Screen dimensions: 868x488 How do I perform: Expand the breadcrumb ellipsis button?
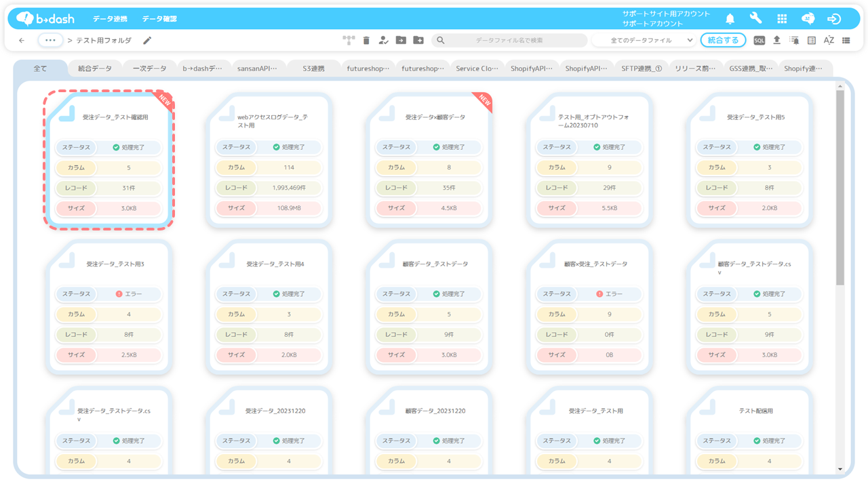pyautogui.click(x=51, y=41)
